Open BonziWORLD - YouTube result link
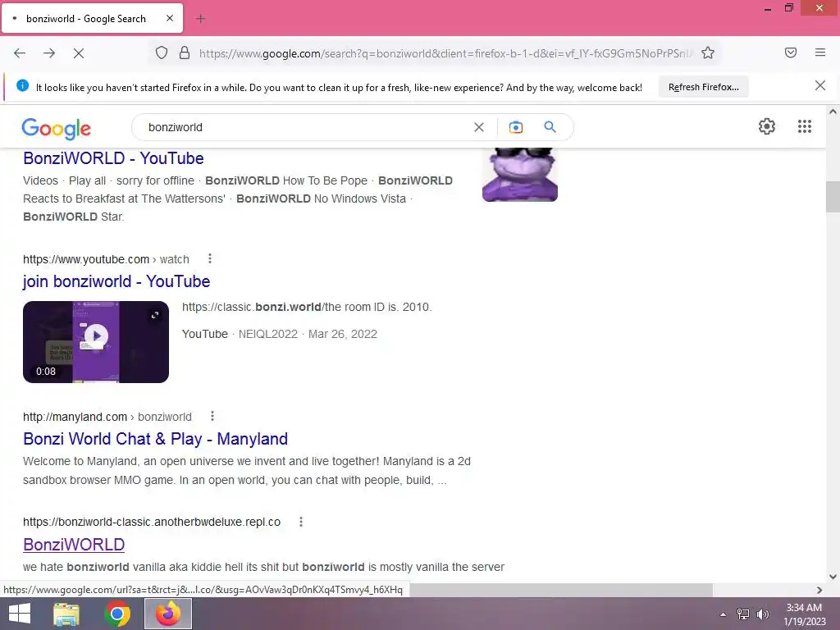The width and height of the screenshot is (840, 630). [x=113, y=158]
